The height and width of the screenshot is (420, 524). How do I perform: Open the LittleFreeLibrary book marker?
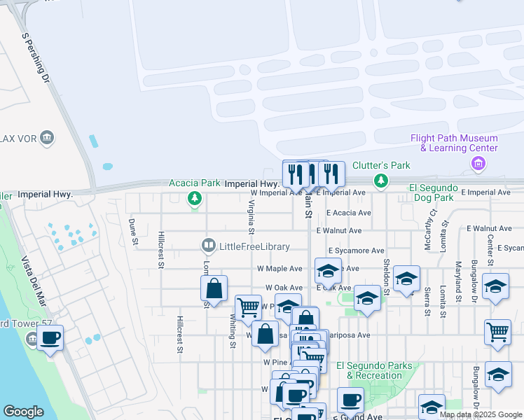click(209, 246)
